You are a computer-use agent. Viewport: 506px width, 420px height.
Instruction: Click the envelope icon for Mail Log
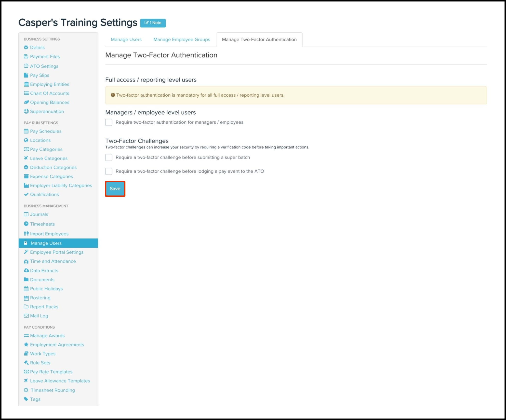[26, 316]
